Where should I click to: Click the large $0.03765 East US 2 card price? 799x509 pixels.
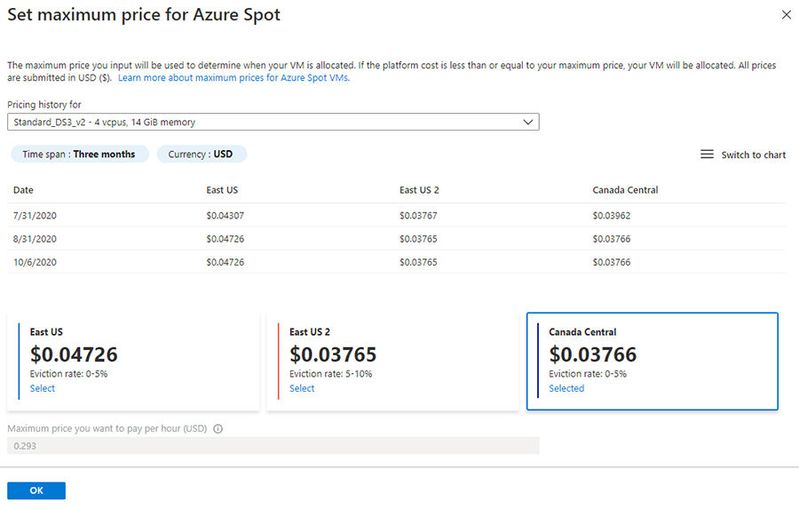333,354
